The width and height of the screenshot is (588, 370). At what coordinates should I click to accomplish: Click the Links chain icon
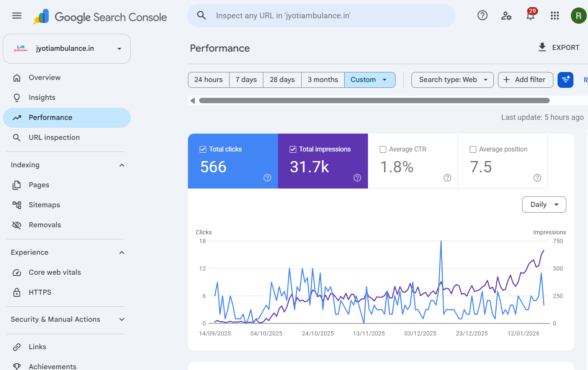tap(17, 347)
